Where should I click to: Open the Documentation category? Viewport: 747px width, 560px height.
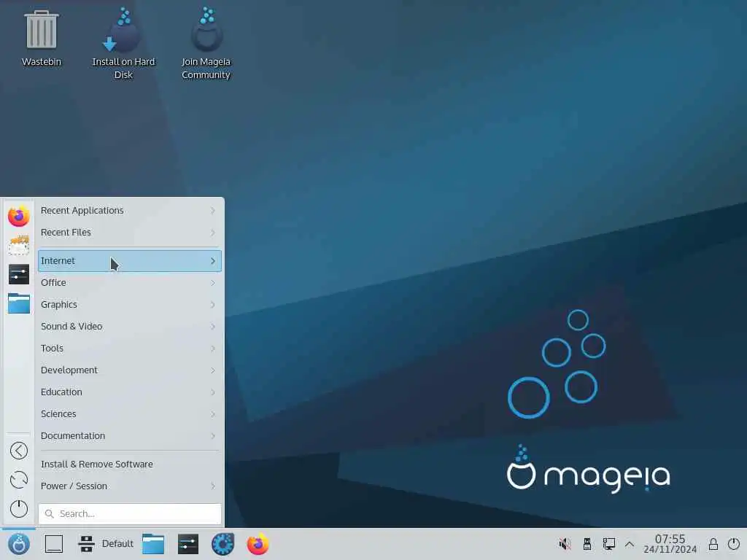pos(130,436)
